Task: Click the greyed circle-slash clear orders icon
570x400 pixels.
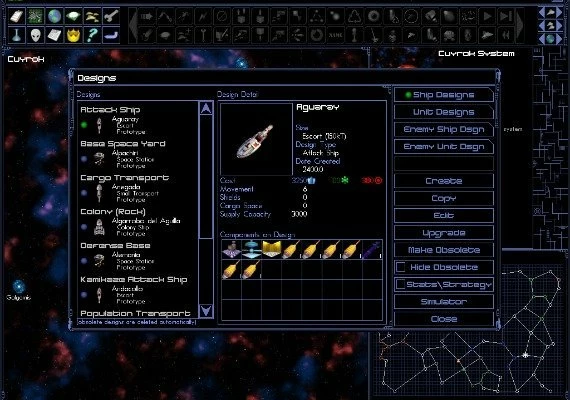Action: coord(222,16)
